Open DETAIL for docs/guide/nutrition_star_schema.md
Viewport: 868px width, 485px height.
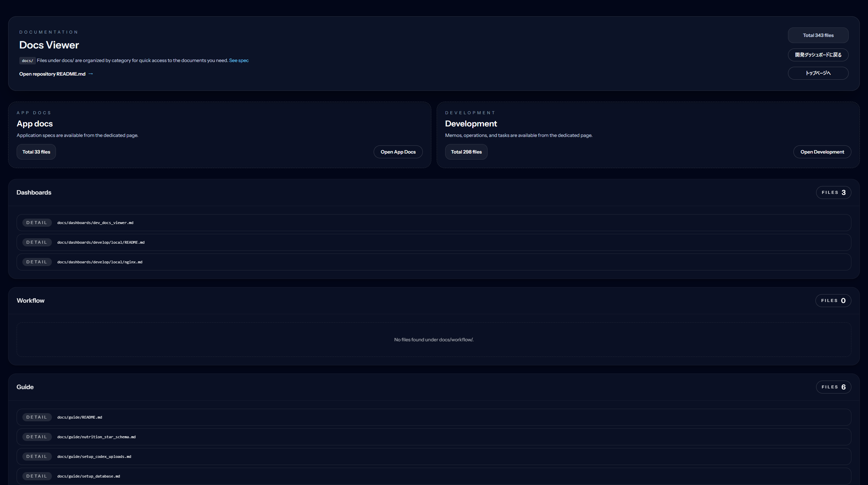[37, 437]
